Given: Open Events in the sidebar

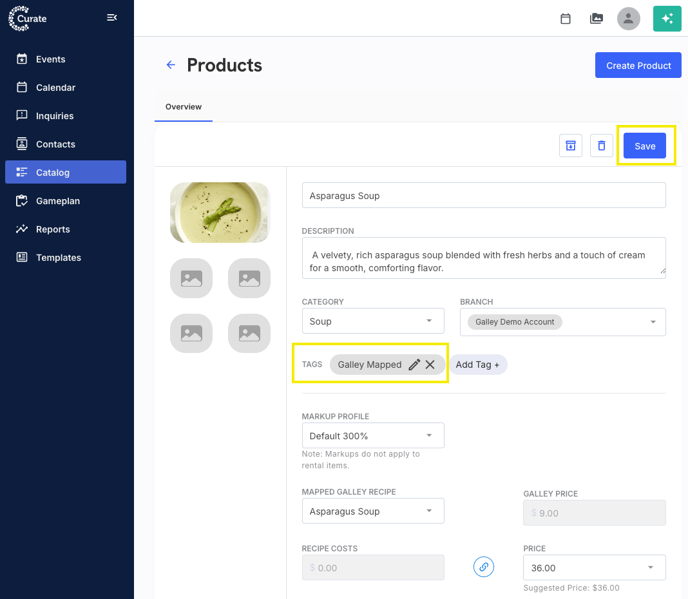Looking at the screenshot, I should tap(65, 59).
